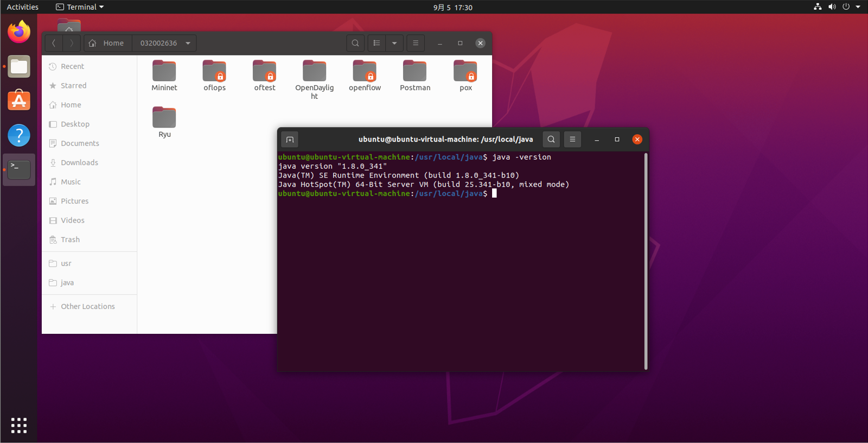Open the volume icon in top bar
The width and height of the screenshot is (868, 443).
pyautogui.click(x=832, y=7)
